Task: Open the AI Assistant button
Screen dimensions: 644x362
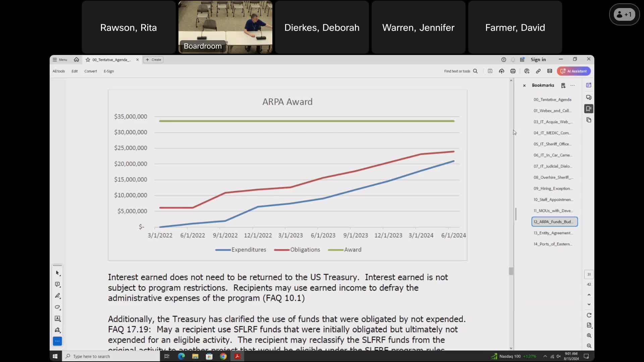Action: pyautogui.click(x=574, y=71)
